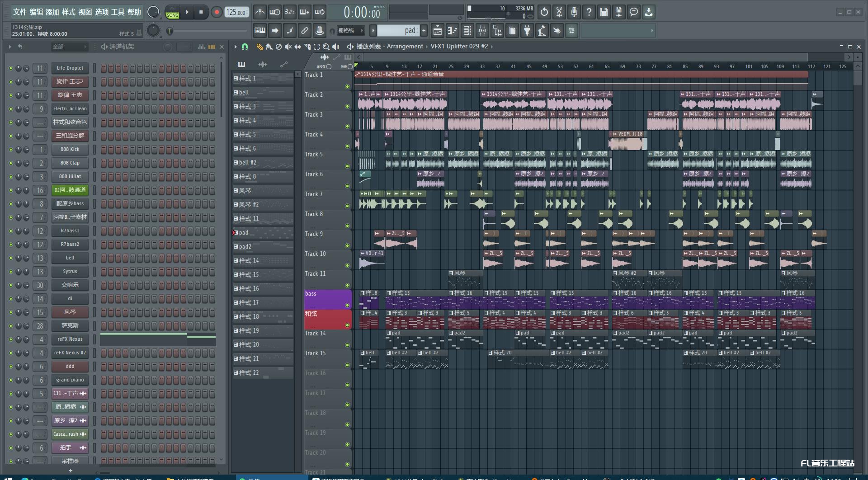Select the pencil draw tool in playlist toolbar
Image resolution: width=868 pixels, height=480 pixels.
[x=259, y=47]
